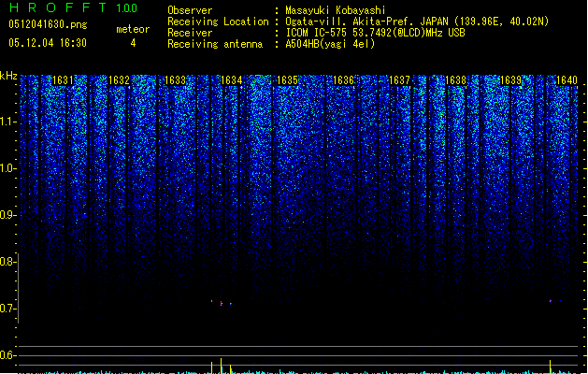This screenshot has height=374, width=588.
Task: Click the 1634 time marker
Action: [232, 79]
